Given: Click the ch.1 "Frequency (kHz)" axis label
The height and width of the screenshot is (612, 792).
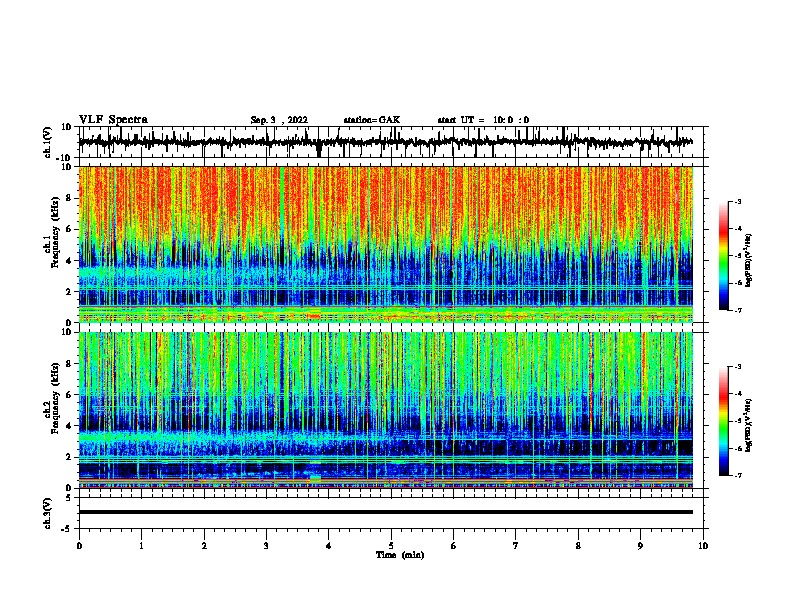Looking at the screenshot, I should pyautogui.click(x=56, y=232).
